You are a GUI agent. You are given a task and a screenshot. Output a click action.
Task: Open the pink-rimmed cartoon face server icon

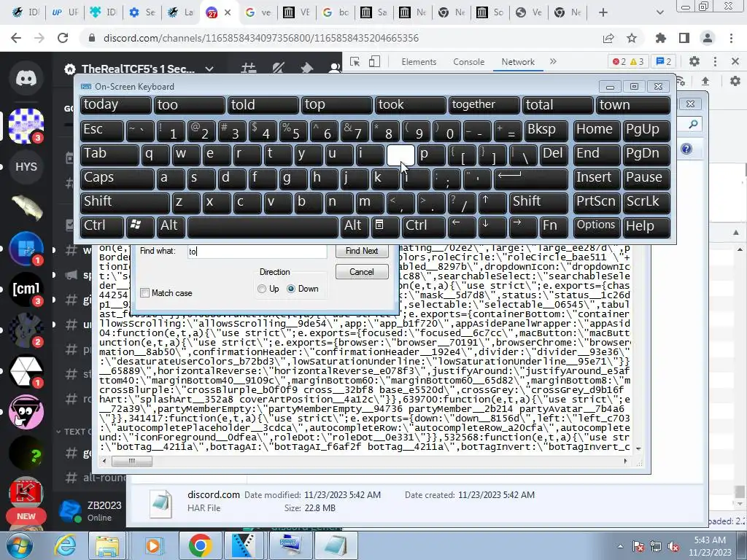pyautogui.click(x=26, y=412)
